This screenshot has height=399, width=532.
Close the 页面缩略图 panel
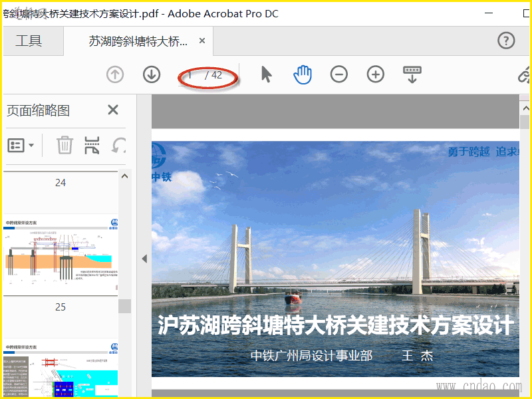point(112,110)
